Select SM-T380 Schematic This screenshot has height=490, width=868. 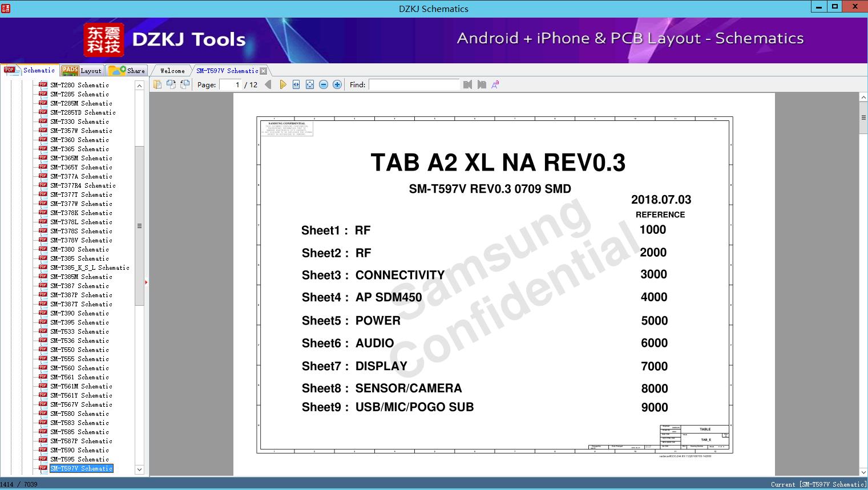[79, 249]
